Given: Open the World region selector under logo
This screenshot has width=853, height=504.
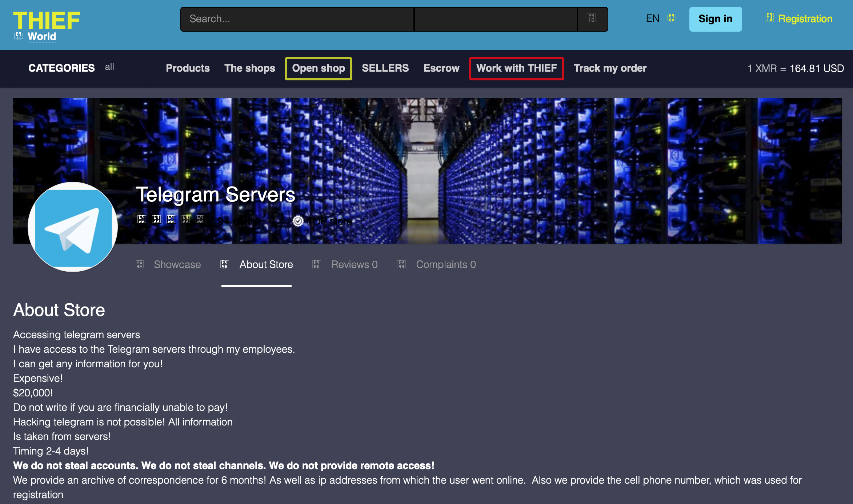Looking at the screenshot, I should (41, 37).
